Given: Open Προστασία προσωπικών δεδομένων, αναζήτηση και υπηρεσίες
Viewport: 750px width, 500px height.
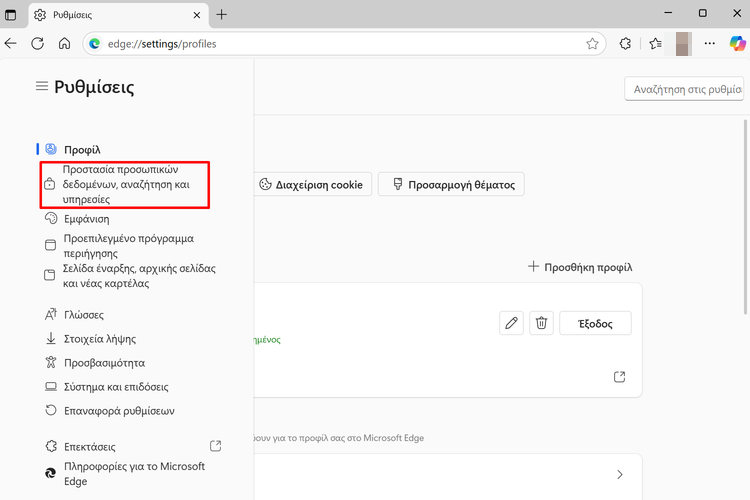Looking at the screenshot, I should (x=125, y=184).
